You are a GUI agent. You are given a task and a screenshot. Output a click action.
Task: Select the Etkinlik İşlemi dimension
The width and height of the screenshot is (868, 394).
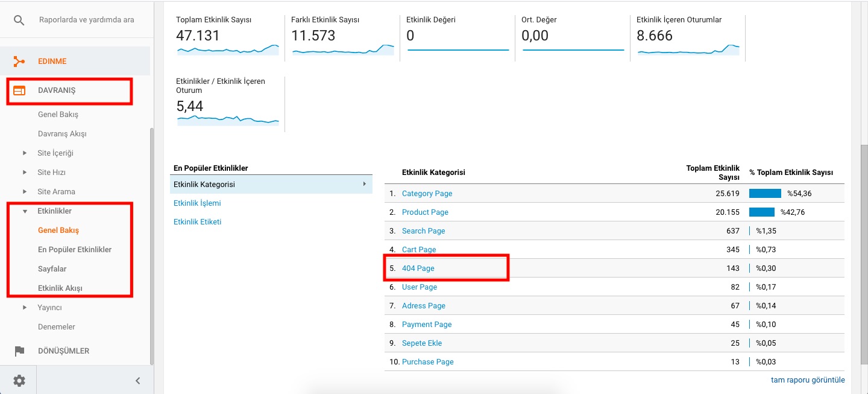coord(197,203)
